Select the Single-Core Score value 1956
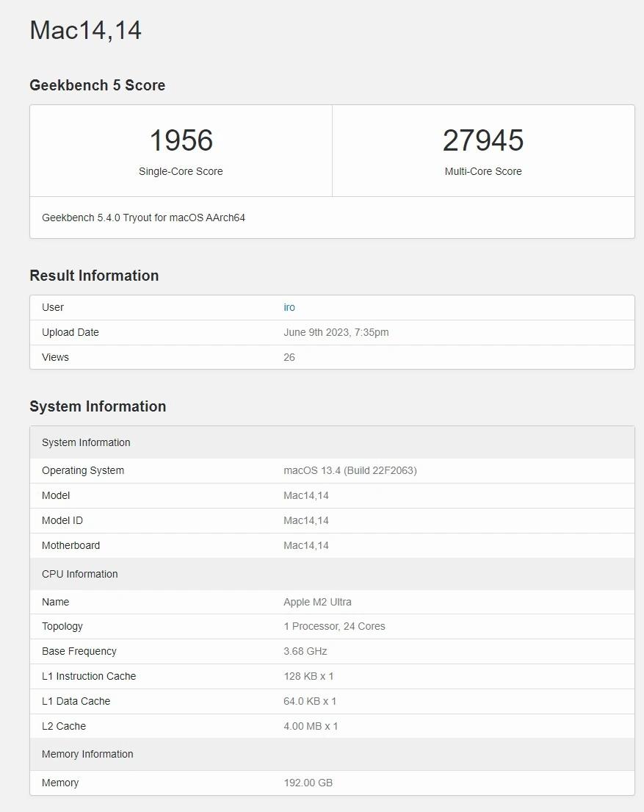The width and height of the screenshot is (644, 812). [x=181, y=140]
